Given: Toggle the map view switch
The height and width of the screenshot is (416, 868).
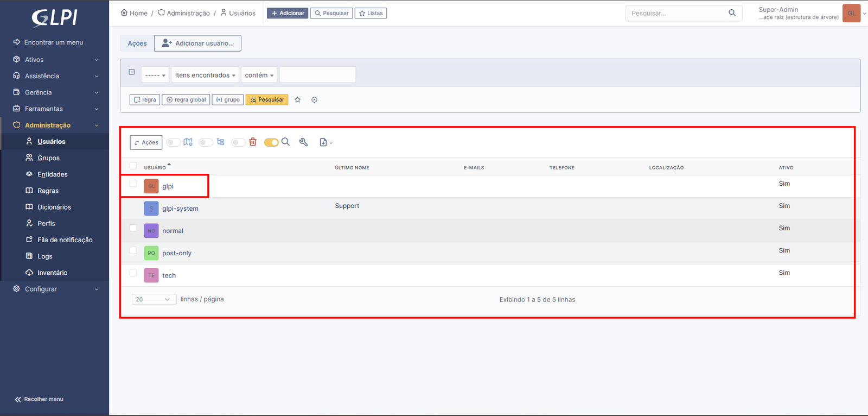Looking at the screenshot, I should pyautogui.click(x=174, y=142).
